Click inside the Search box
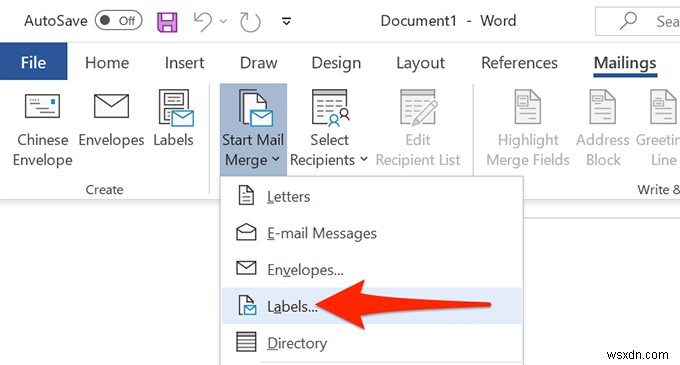This screenshot has width=680, height=365. pos(638,21)
